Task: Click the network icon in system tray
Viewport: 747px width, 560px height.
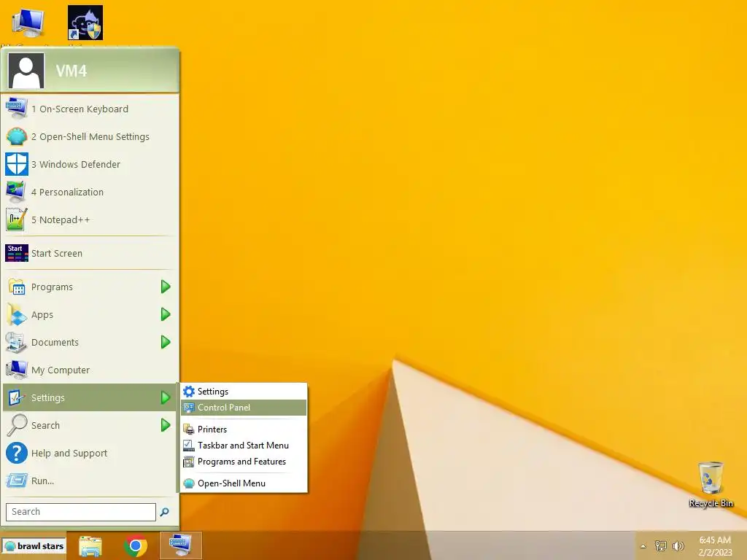Action: pyautogui.click(x=660, y=546)
